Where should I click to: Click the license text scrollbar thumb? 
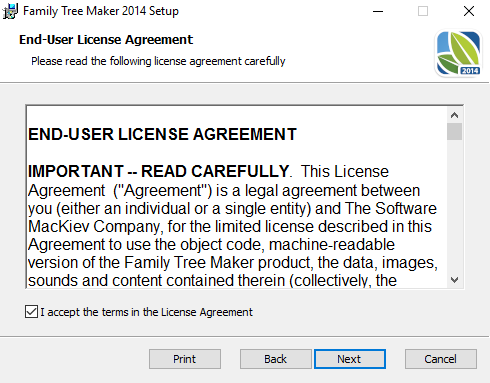point(454,132)
